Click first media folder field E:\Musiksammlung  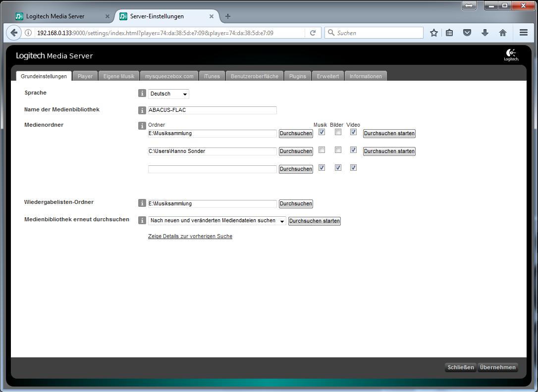(x=213, y=134)
